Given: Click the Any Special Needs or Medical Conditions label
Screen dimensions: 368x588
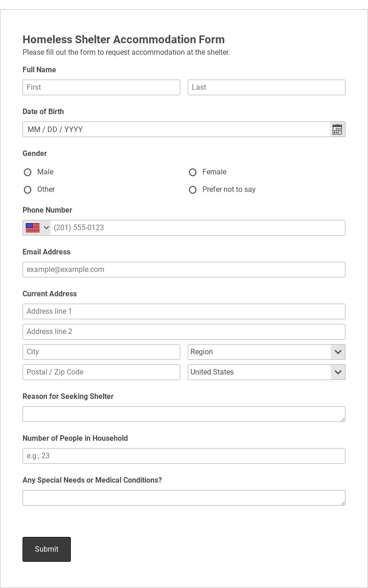Looking at the screenshot, I should (x=92, y=480).
